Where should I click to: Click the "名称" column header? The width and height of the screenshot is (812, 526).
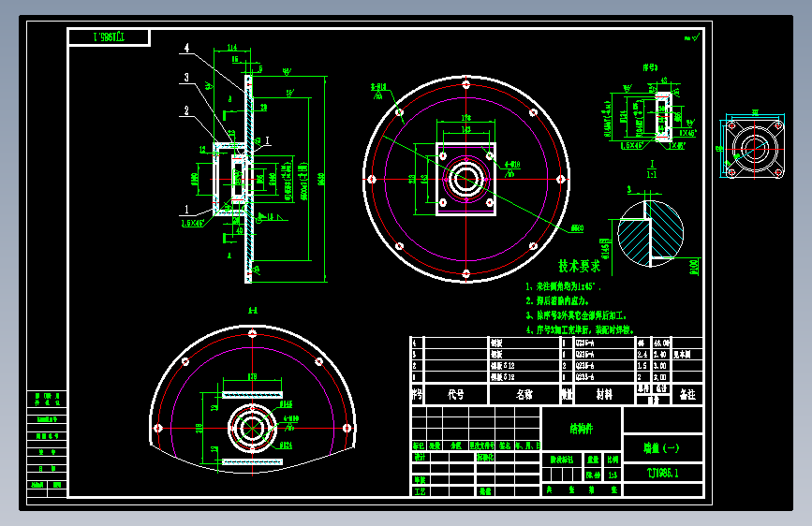pos(524,395)
